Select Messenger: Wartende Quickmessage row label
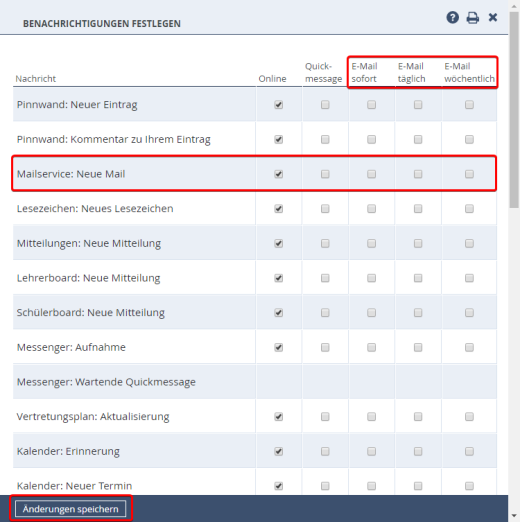Viewport: 520px width, 522px height. tap(106, 382)
